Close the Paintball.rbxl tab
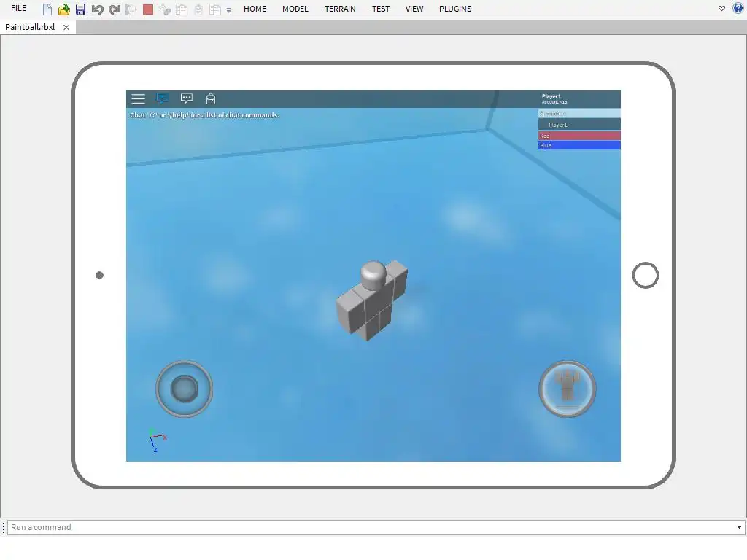This screenshot has height=560, width=747. pyautogui.click(x=66, y=27)
